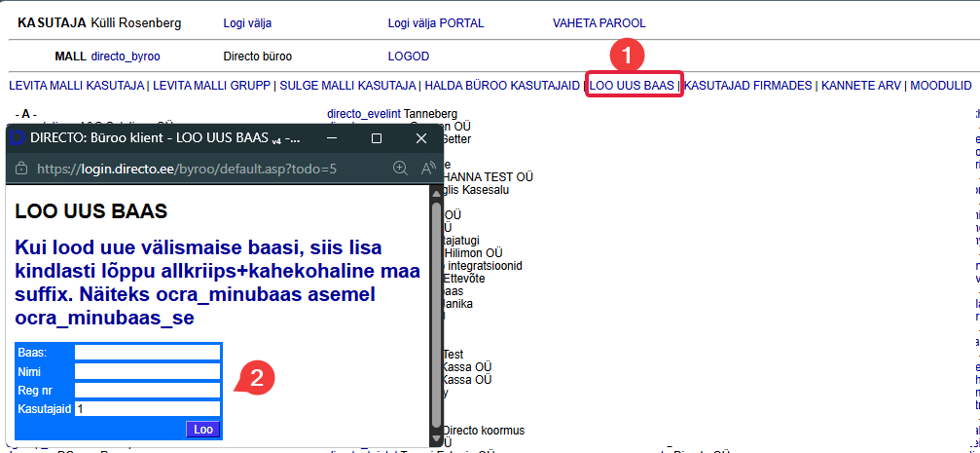
Task: Click the site lock icon beside URL
Action: pyautogui.click(x=19, y=169)
